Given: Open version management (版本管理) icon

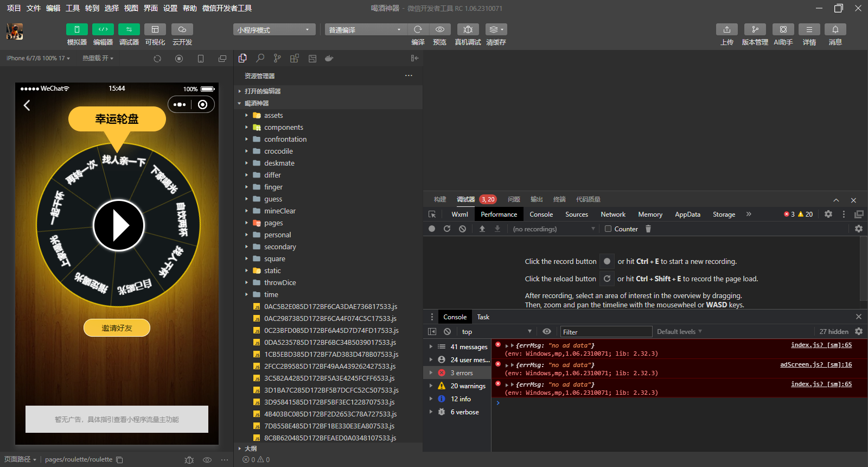Looking at the screenshot, I should pyautogui.click(x=755, y=29).
